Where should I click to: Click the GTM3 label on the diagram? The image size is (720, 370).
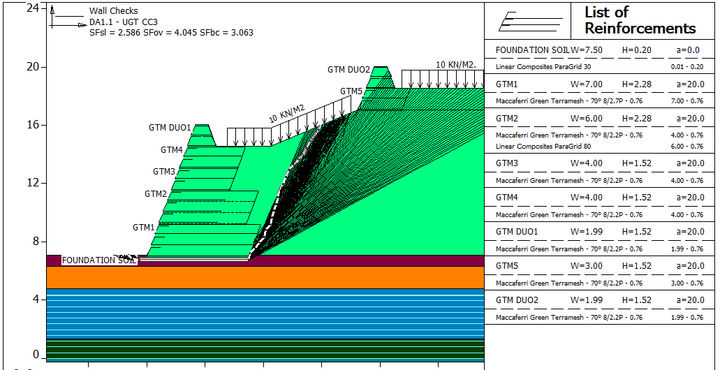click(164, 172)
